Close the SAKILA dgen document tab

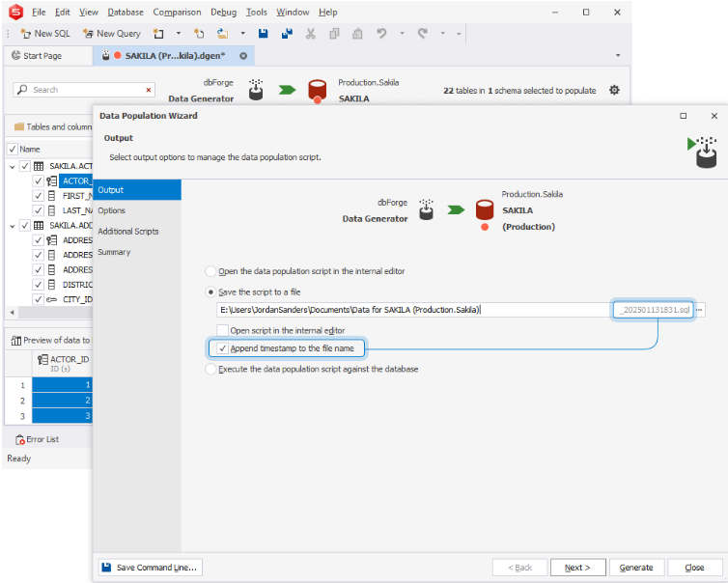[x=243, y=56]
